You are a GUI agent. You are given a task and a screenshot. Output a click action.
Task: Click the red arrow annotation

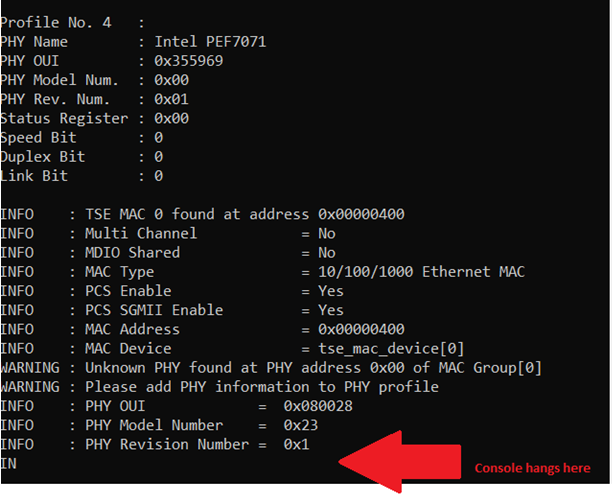click(x=400, y=460)
